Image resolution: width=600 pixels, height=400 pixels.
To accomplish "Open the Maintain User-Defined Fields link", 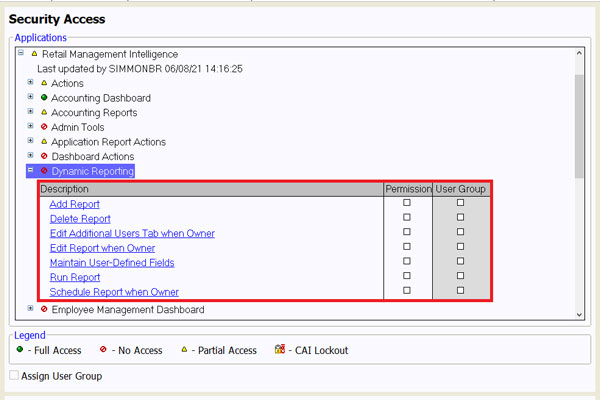I will [x=112, y=262].
